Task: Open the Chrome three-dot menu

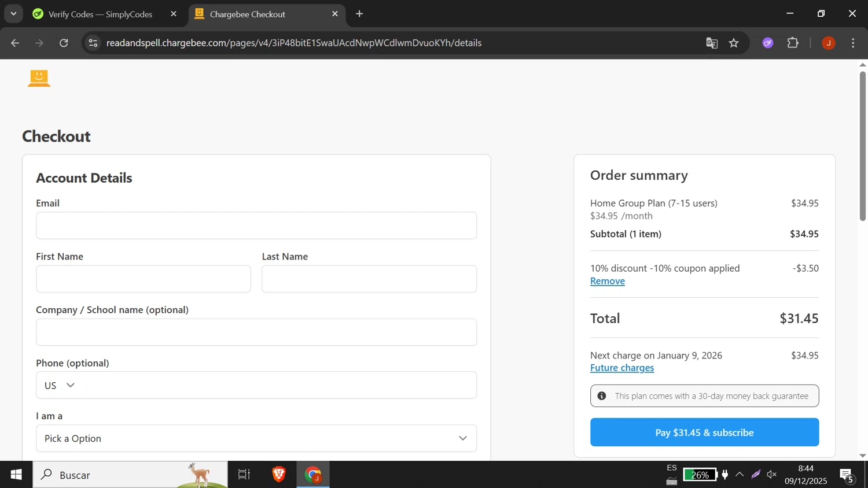Action: [853, 43]
